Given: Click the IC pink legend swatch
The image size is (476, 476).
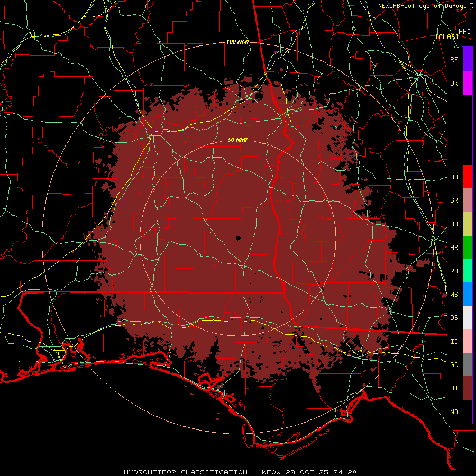Looking at the screenshot, I should (x=467, y=341).
